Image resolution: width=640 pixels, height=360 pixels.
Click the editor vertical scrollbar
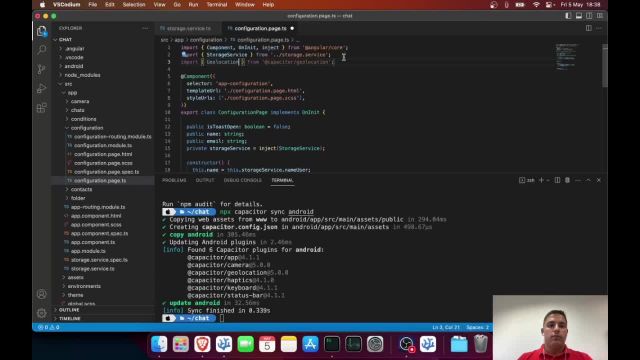tap(604, 65)
